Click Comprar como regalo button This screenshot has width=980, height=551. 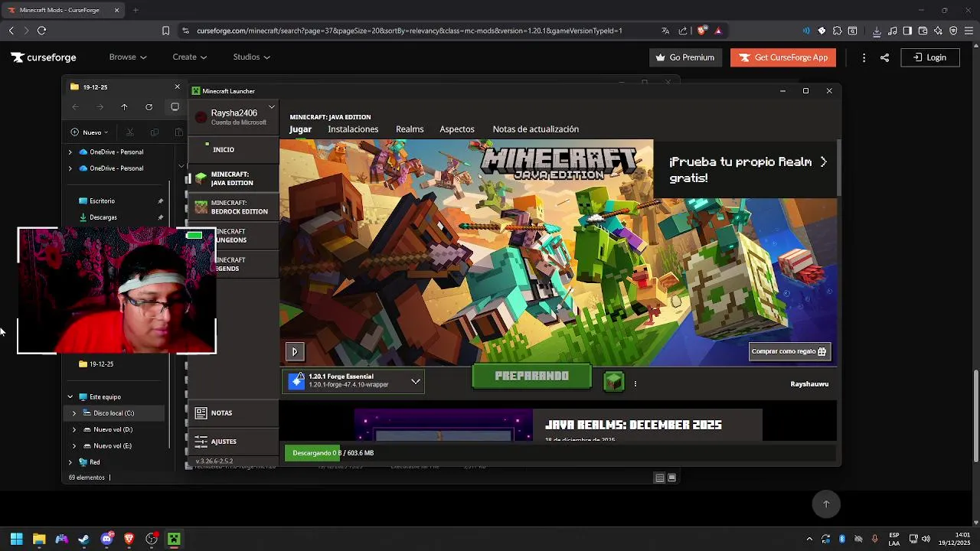click(789, 351)
